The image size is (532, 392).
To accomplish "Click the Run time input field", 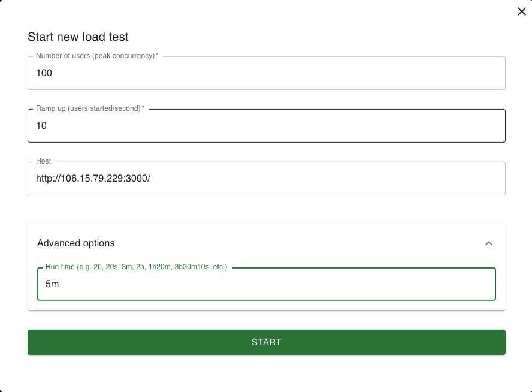I will 267,284.
